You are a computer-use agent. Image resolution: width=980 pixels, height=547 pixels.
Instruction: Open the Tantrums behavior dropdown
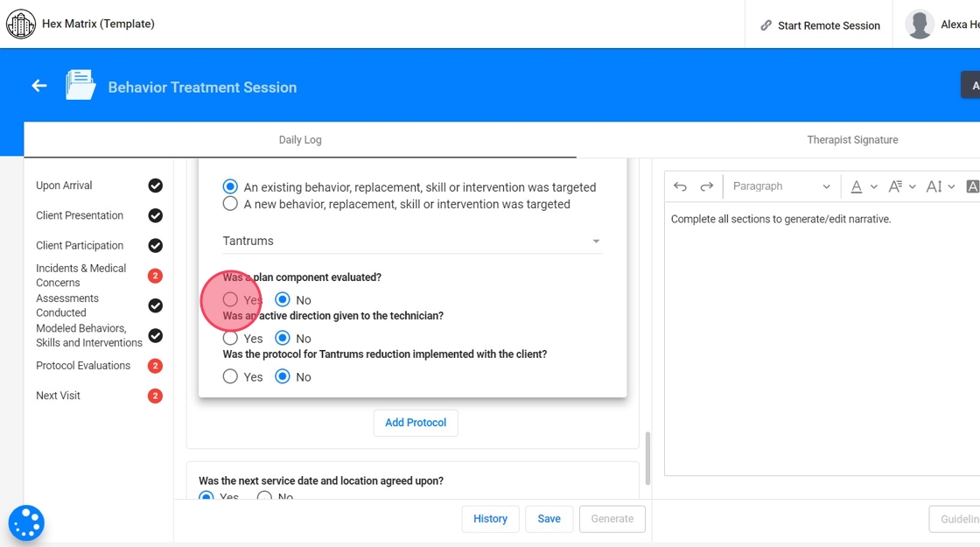tap(412, 242)
